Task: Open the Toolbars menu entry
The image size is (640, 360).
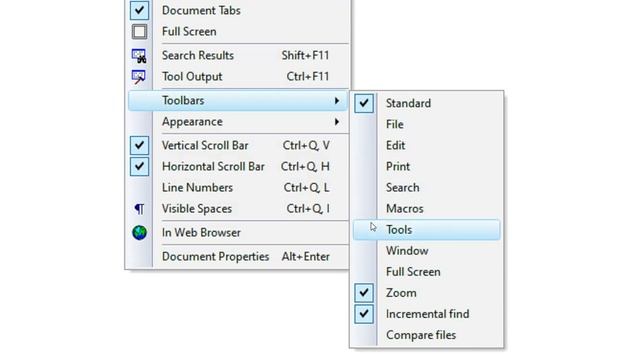Action: (238, 100)
